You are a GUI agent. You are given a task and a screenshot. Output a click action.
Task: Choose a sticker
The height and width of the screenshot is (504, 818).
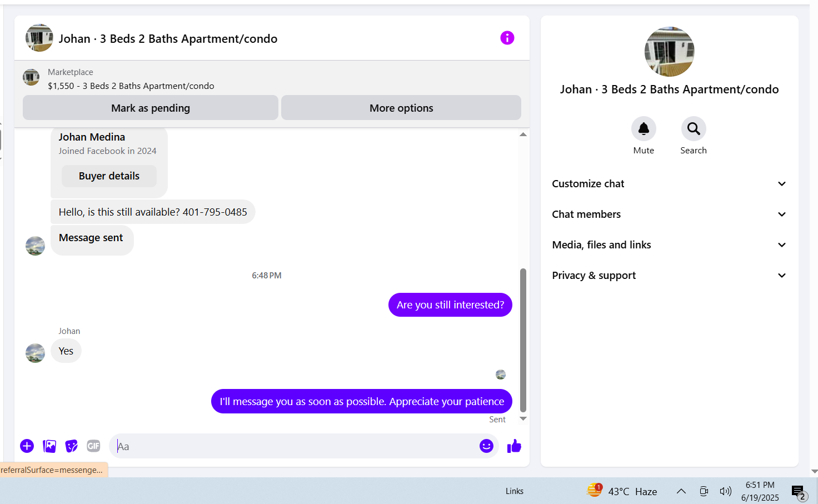[x=72, y=446]
